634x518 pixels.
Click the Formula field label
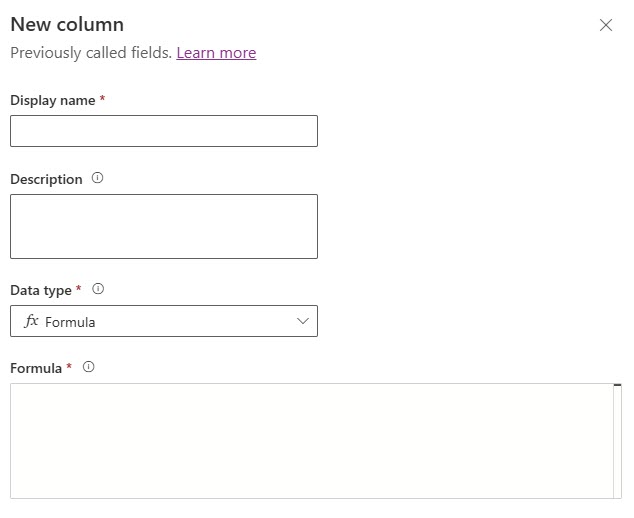coord(36,368)
